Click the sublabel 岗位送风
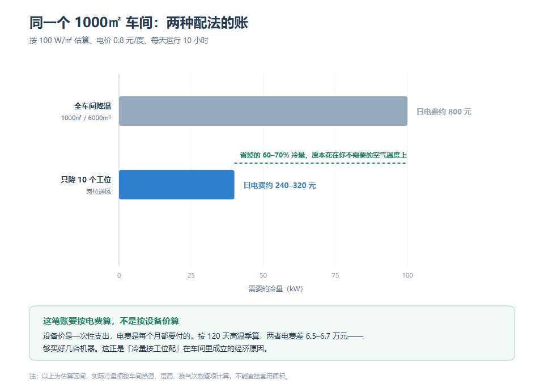544x392 pixels. (x=99, y=191)
